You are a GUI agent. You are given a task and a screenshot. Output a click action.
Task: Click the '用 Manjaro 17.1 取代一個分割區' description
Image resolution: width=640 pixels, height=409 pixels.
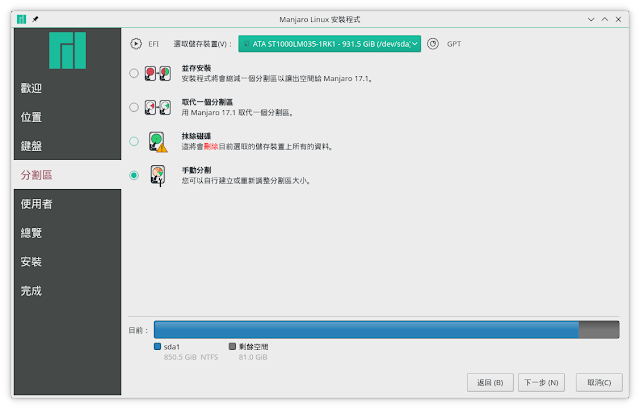tap(237, 113)
